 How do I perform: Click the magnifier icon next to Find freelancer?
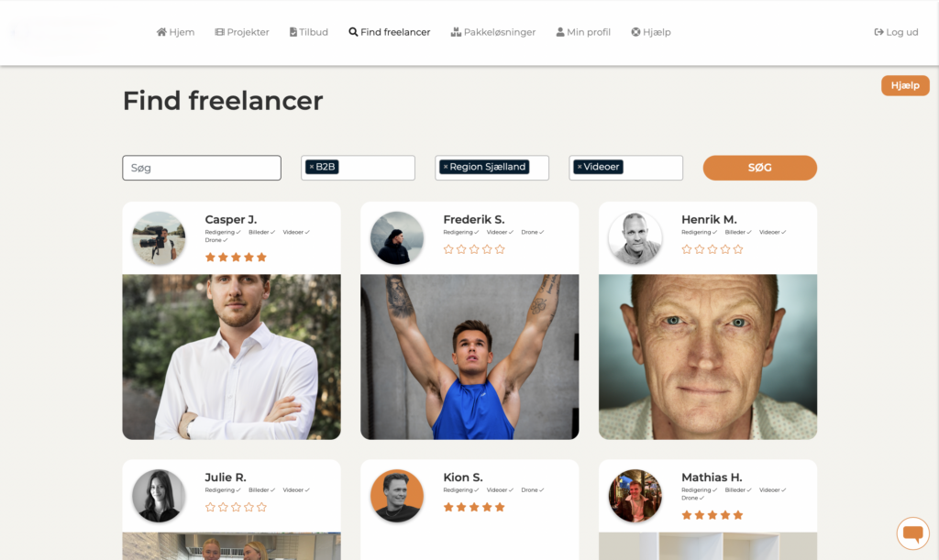tap(353, 32)
